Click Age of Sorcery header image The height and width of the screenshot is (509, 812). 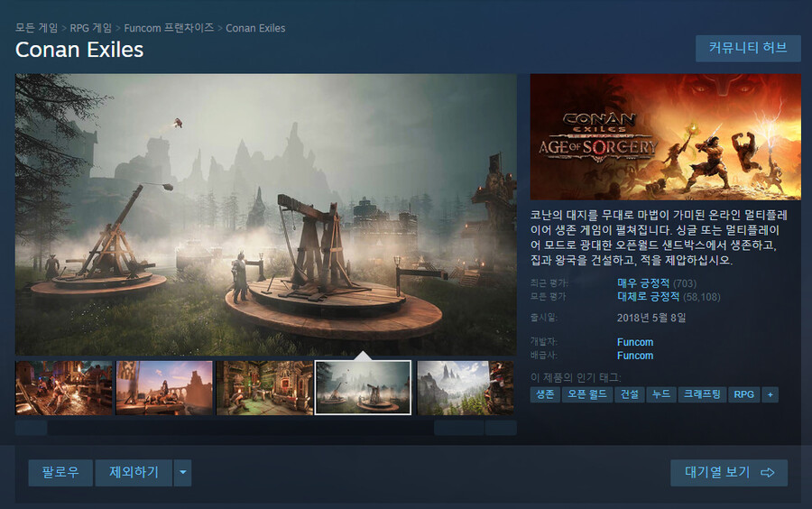pos(666,136)
